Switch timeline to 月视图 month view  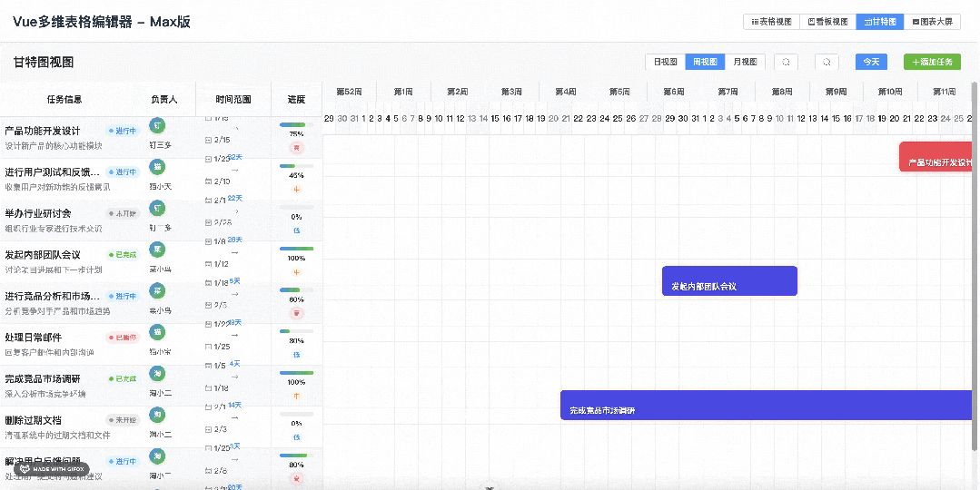[x=745, y=62]
